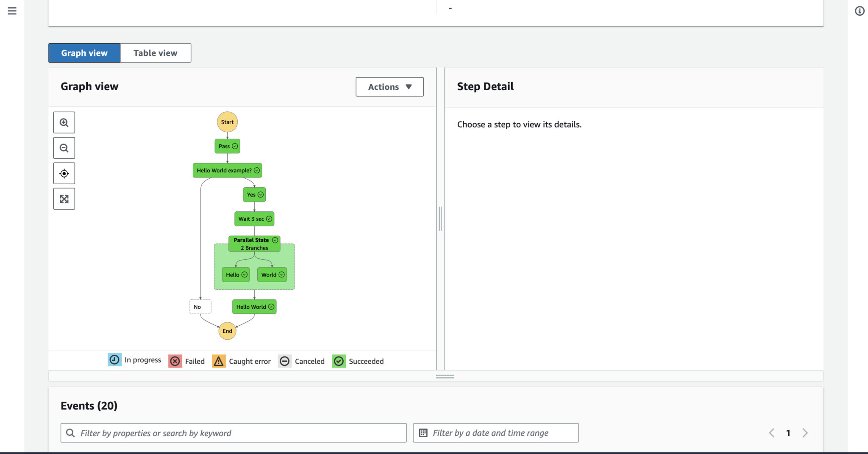Zoom out of the graph

click(64, 148)
